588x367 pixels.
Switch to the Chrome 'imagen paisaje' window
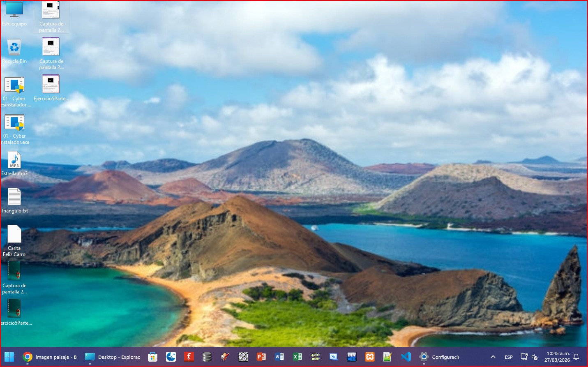pos(50,357)
